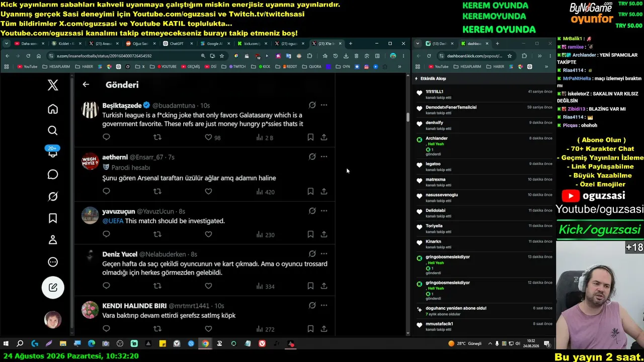Like aetherni's post
Image resolution: width=644 pixels, height=362 pixels.
(208, 191)
